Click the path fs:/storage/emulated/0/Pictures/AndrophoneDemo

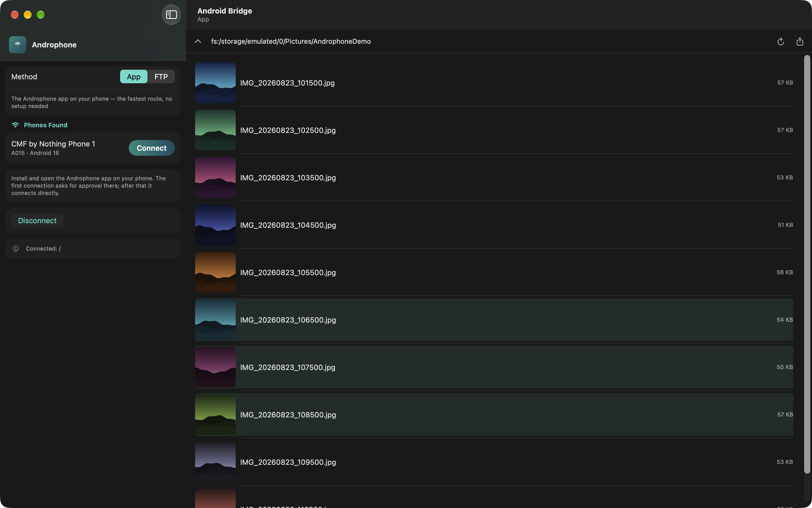(291, 41)
